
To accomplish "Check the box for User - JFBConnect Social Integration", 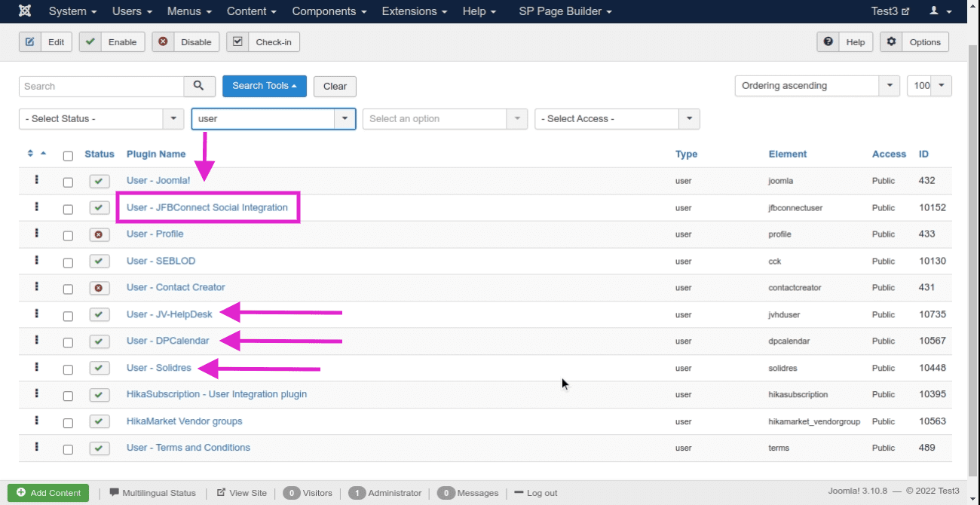I will (68, 210).
